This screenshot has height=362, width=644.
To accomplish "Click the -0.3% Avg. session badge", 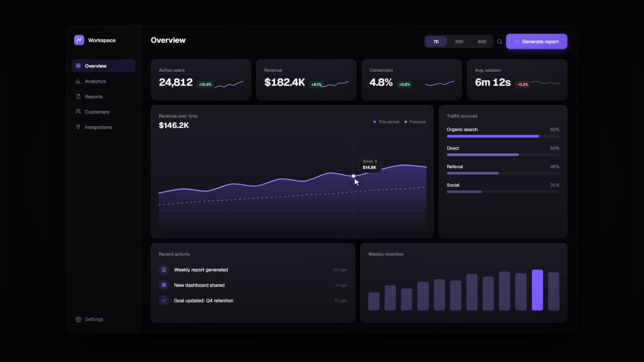I will 523,84.
